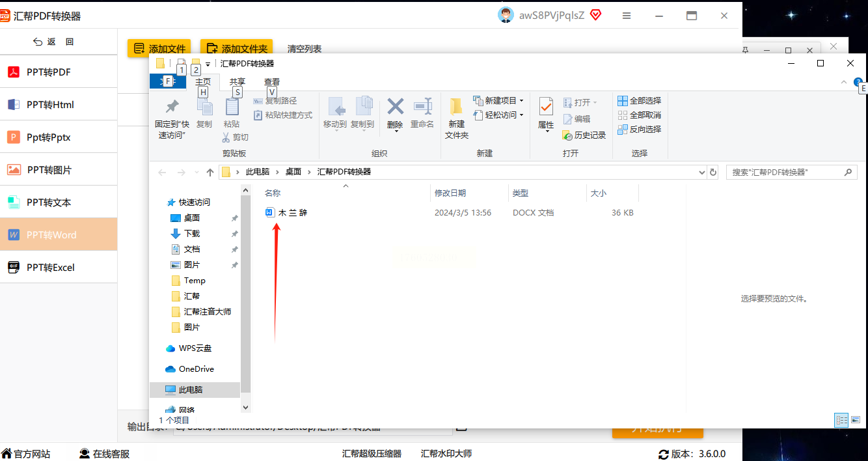Click 编辑 in the 打开 group
868x461 pixels.
tap(576, 119)
